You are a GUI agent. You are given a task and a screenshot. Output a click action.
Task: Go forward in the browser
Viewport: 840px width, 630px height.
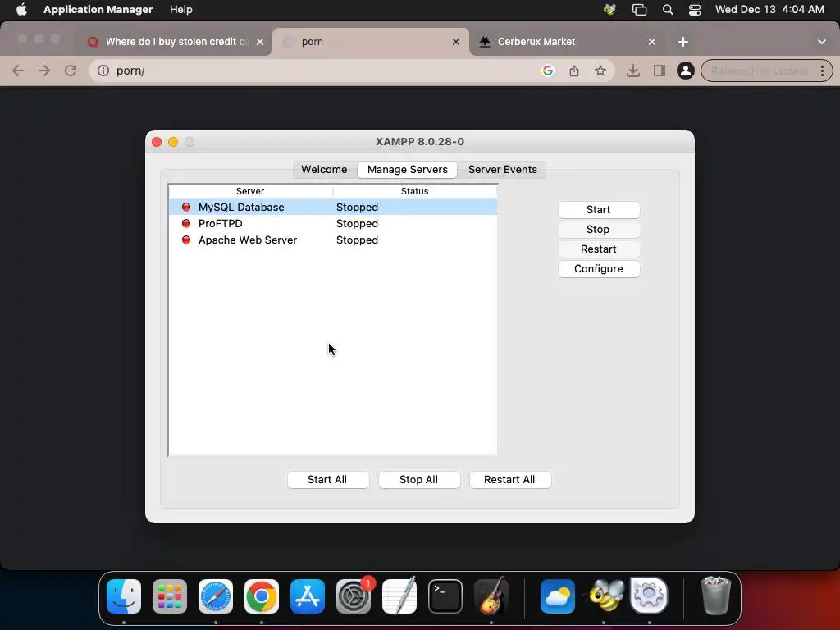tap(44, 71)
